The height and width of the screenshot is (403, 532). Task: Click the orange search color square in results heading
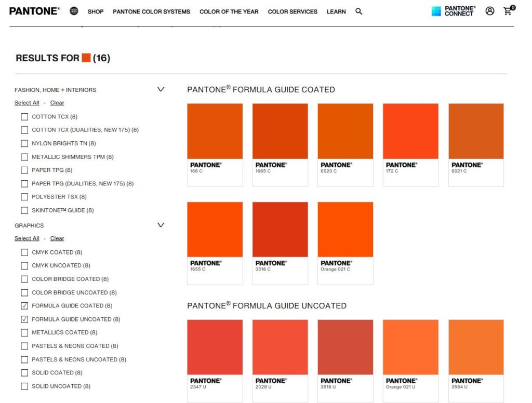(86, 58)
